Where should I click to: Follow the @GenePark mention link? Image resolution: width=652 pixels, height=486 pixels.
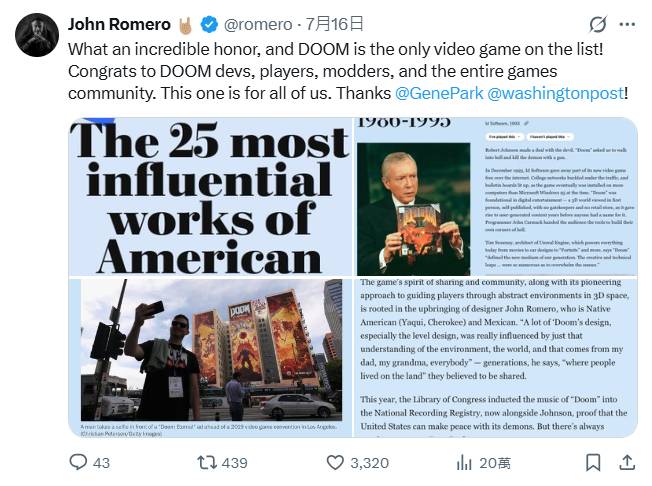coord(439,93)
